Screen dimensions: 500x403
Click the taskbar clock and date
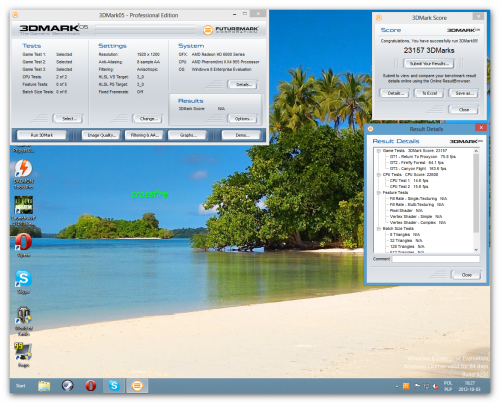469,386
